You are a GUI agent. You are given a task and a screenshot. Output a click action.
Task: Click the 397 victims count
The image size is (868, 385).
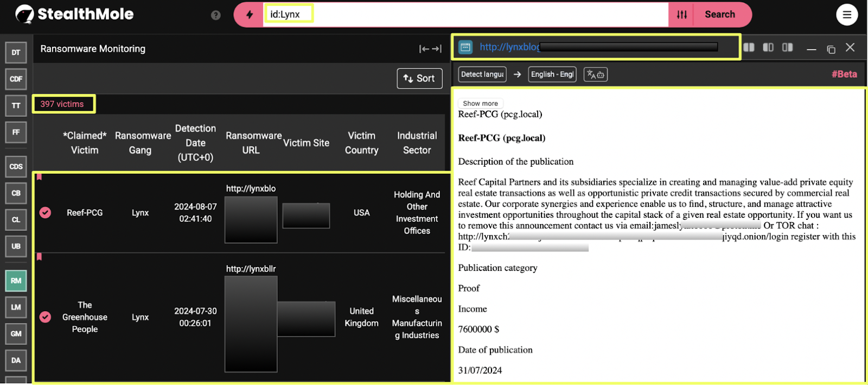[x=62, y=104]
